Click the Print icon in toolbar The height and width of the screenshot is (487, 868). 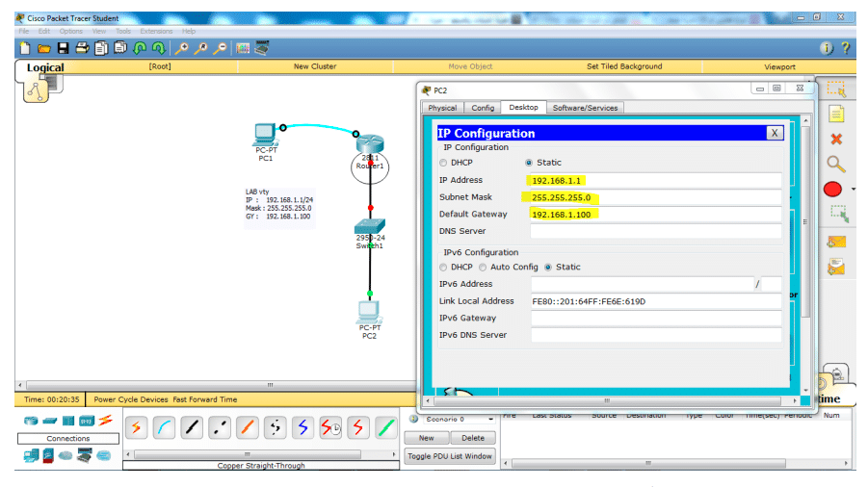pos(82,48)
